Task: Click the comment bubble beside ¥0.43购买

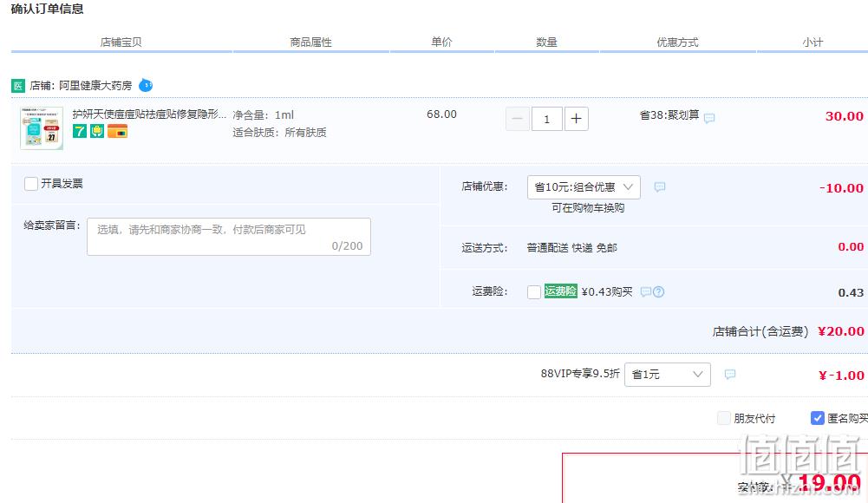Action: [645, 291]
